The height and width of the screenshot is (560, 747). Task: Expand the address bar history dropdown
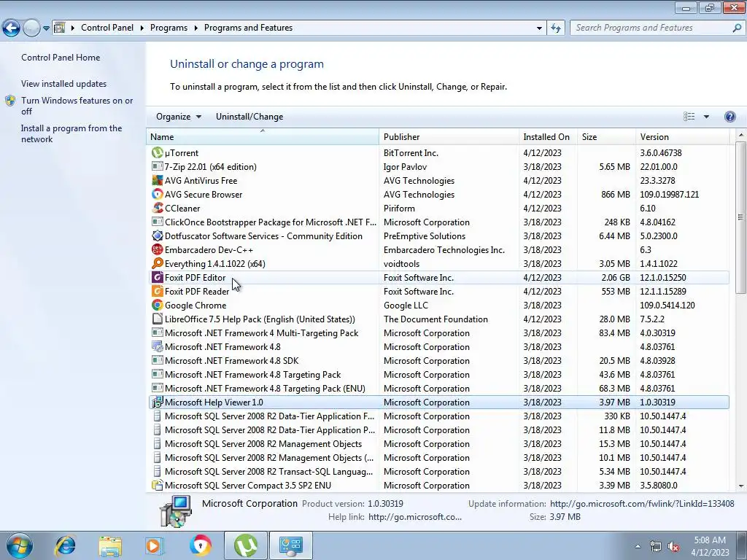click(x=539, y=28)
